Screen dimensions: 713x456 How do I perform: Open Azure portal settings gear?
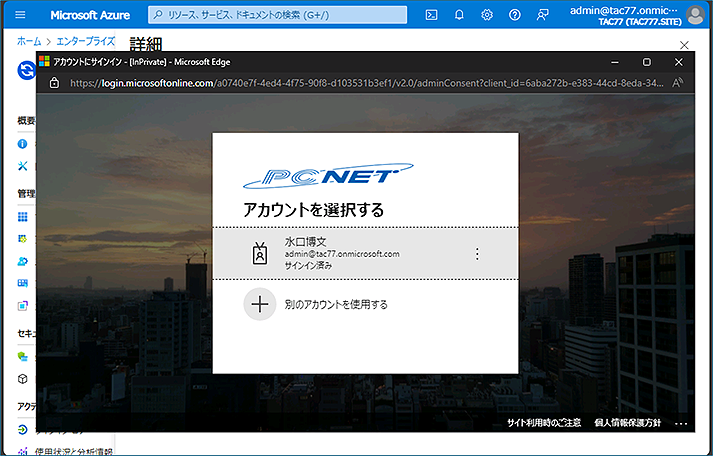[487, 15]
